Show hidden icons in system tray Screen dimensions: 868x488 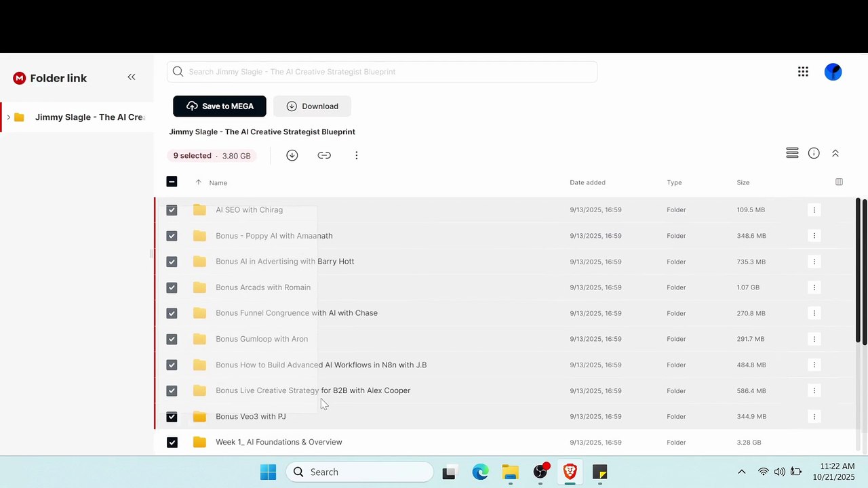tap(741, 472)
